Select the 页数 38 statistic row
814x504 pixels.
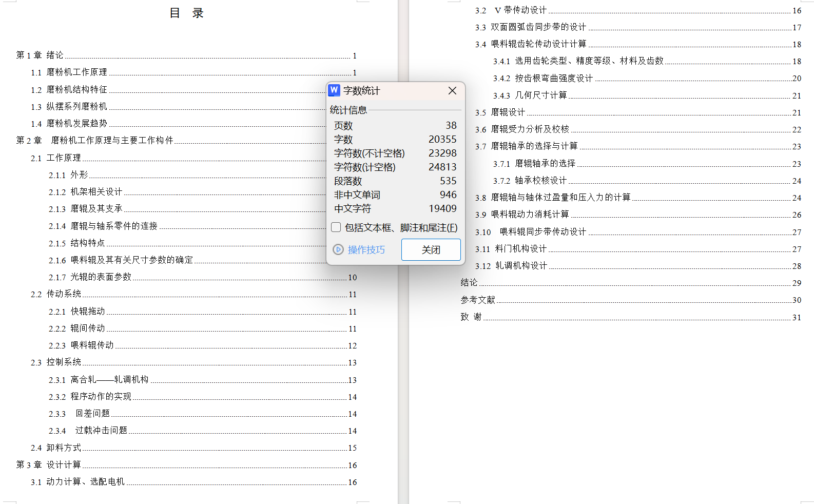[395, 126]
